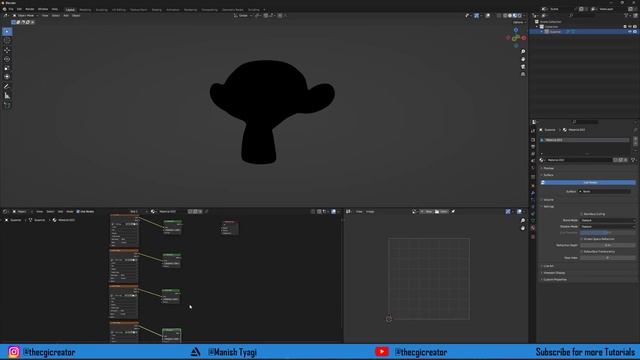640x360 pixels.
Task: Click the blue Use Nodes button
Action: point(588,182)
